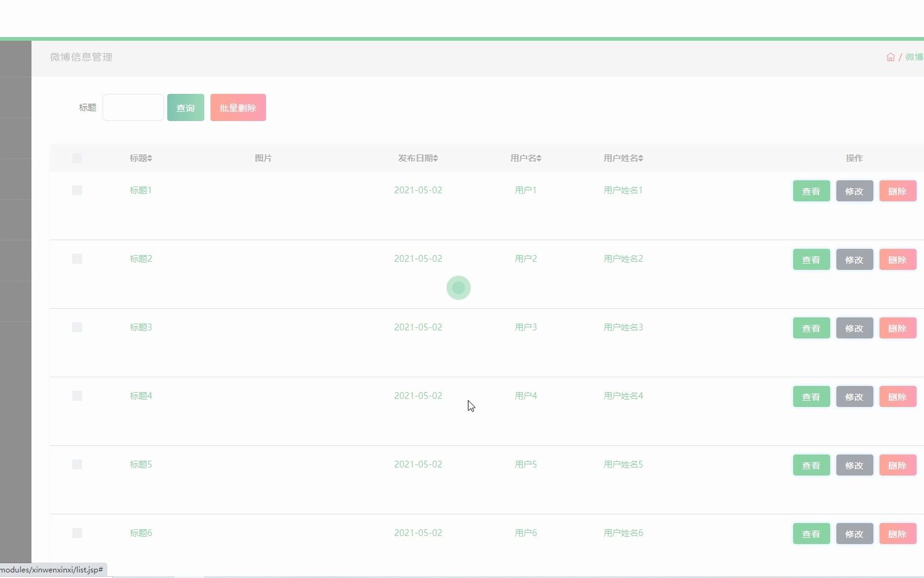Click the 用户5 username cell
Screen dimensions: 924x578
[526, 464]
